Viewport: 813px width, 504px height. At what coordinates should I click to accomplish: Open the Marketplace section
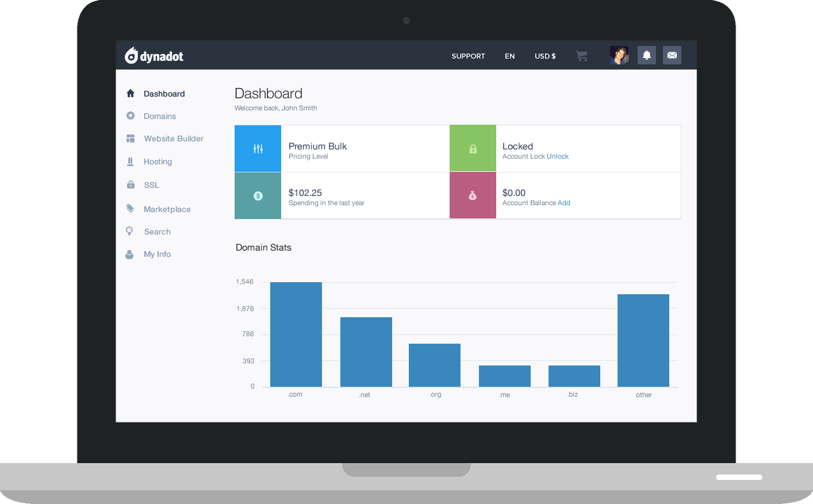(x=167, y=209)
